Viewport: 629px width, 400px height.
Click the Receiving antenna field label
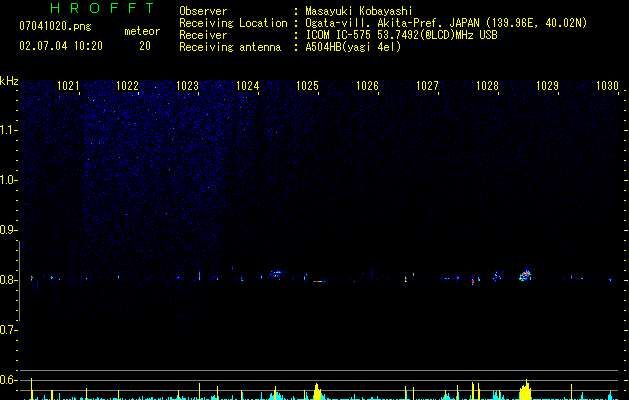(230, 47)
